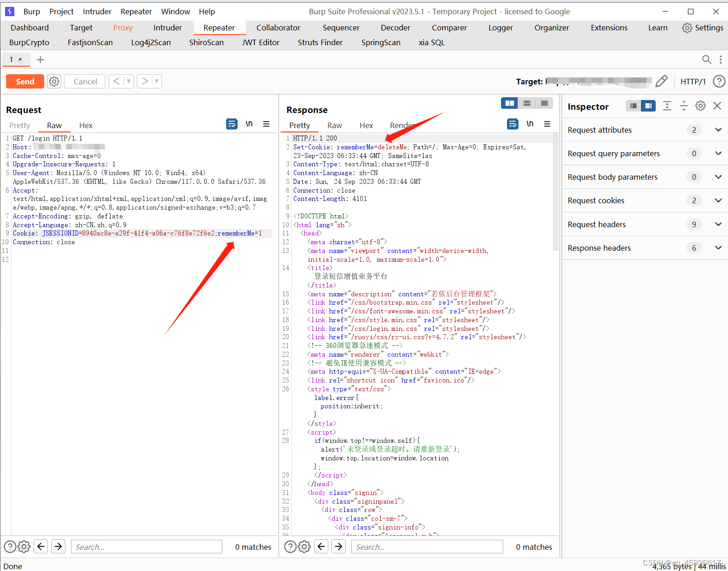Viewport: 728px width, 571px height.
Task: Collapse all Inspector sections
Action: (684, 106)
